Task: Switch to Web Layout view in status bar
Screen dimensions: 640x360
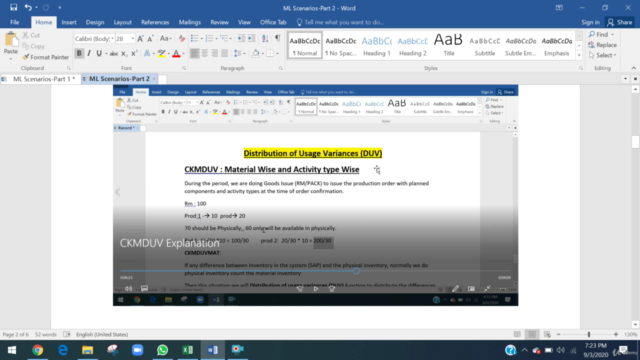Action: click(547, 334)
